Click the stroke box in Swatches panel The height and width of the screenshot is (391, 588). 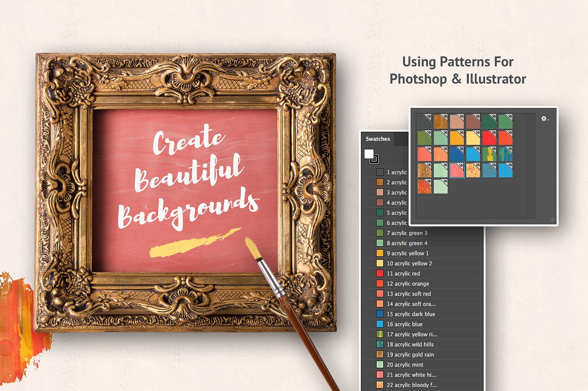click(x=374, y=159)
